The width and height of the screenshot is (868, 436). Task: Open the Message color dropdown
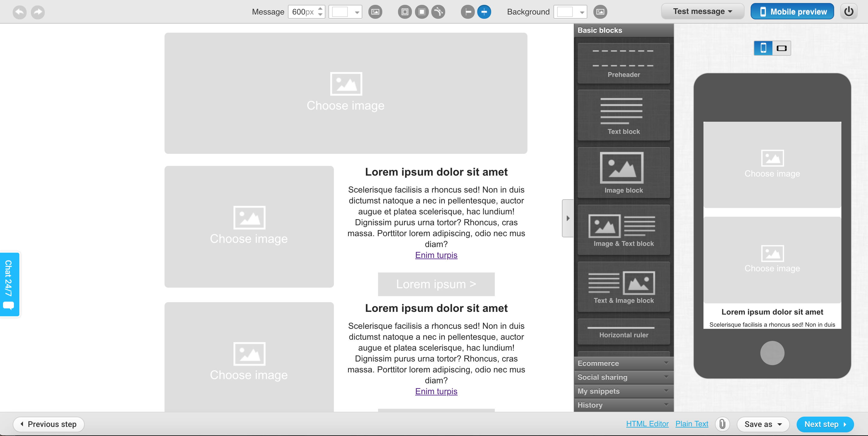point(345,12)
